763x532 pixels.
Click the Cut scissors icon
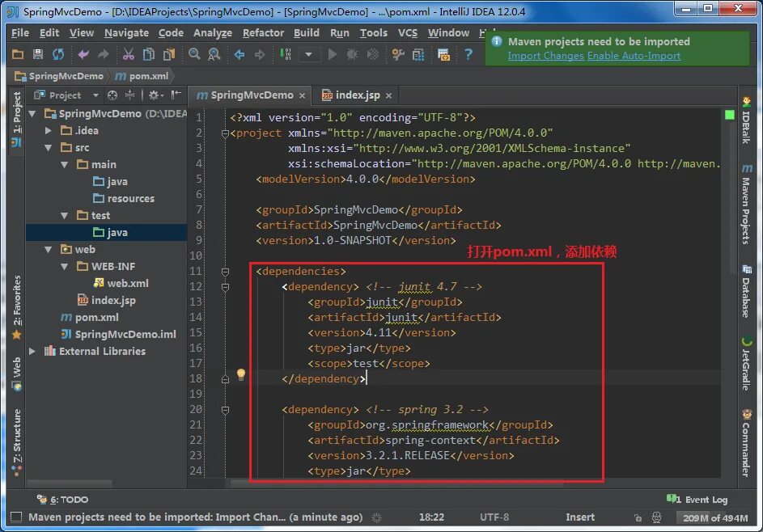tap(128, 54)
